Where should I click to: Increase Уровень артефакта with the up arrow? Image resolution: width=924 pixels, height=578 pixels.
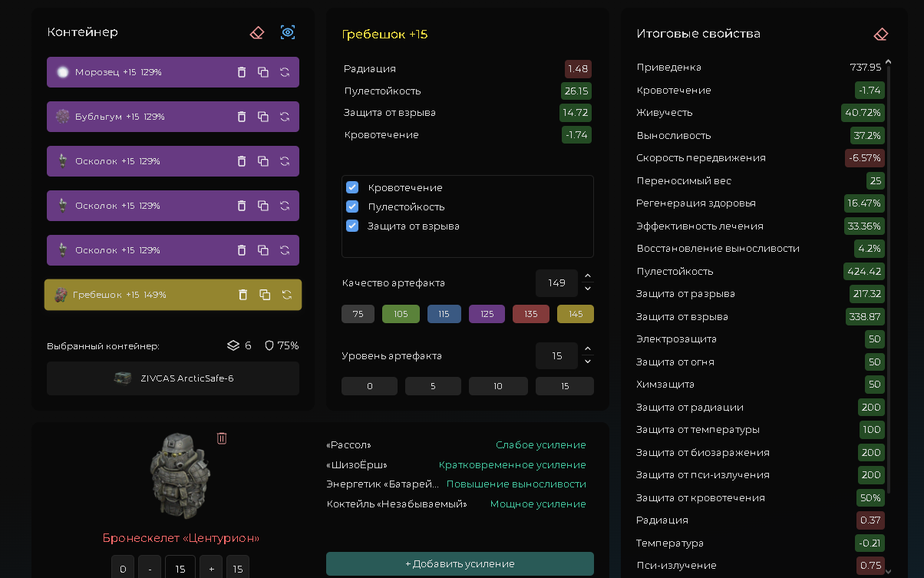pyautogui.click(x=588, y=349)
